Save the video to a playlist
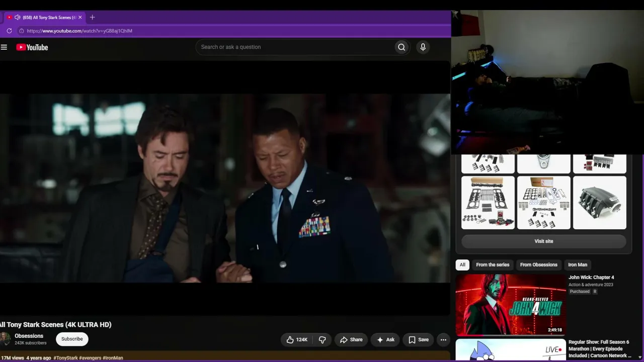The height and width of the screenshot is (362, 644). coord(419,340)
